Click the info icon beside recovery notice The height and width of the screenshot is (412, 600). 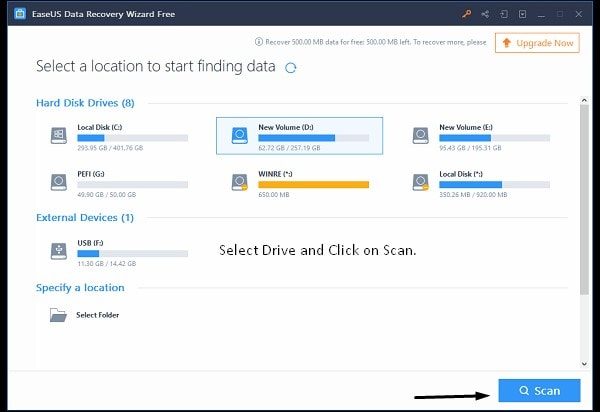coord(259,42)
